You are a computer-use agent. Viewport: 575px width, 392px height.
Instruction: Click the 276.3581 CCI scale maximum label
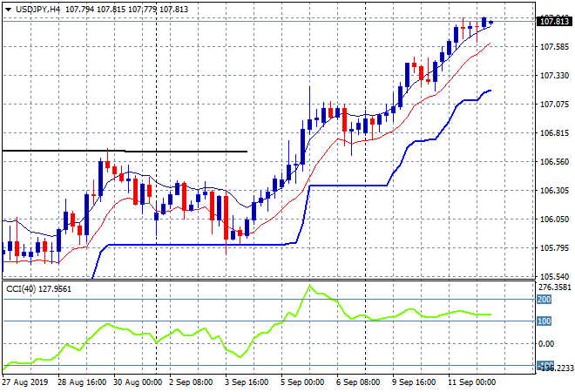[555, 287]
